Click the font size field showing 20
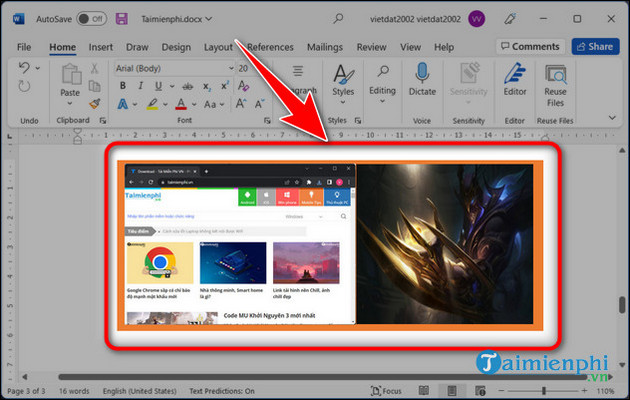630x400 pixels. (243, 68)
